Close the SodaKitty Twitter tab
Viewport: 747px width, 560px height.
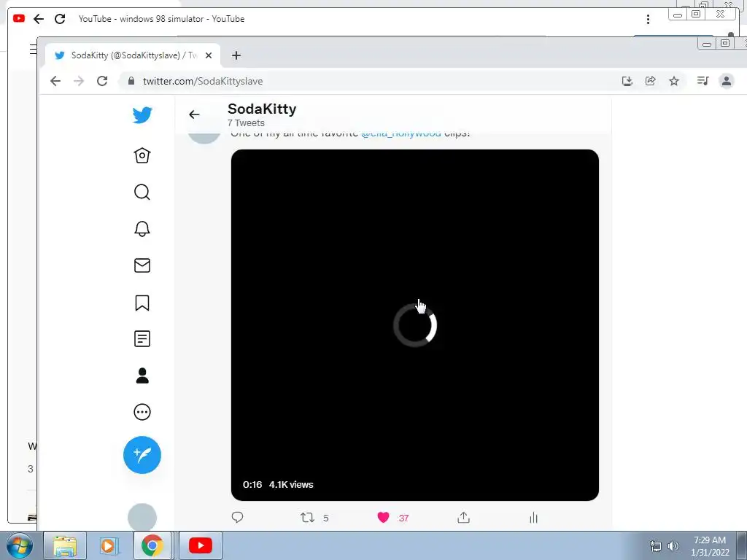pos(208,55)
